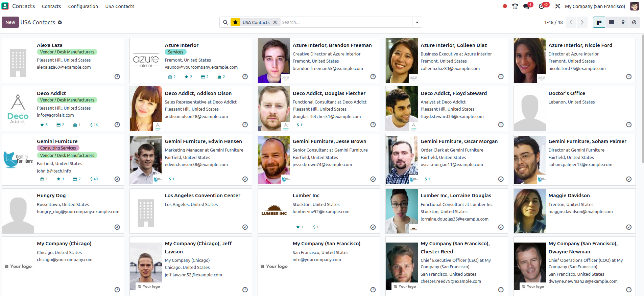The height and width of the screenshot is (296, 644).
Task: Click the vertical page scrollbar
Action: click(642, 98)
